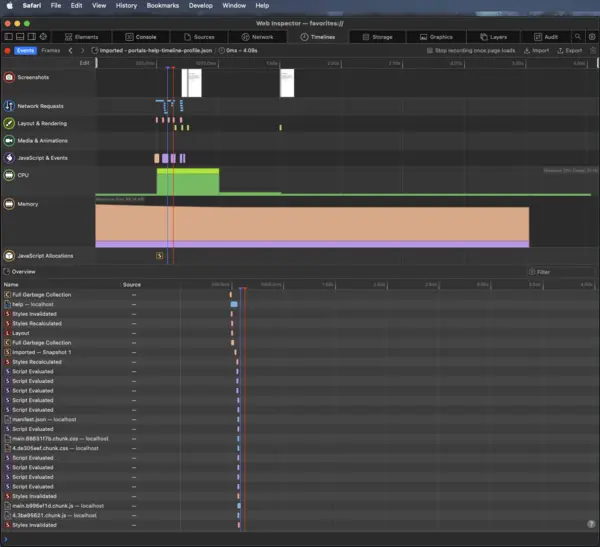The height and width of the screenshot is (547, 600).
Task: Switch timeline view to Frames
Action: tap(50, 50)
